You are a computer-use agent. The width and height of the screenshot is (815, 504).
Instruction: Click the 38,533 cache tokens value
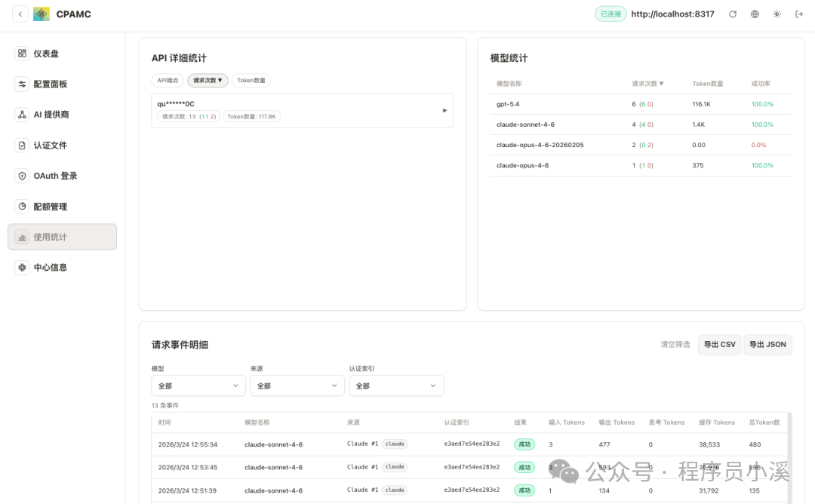(709, 444)
